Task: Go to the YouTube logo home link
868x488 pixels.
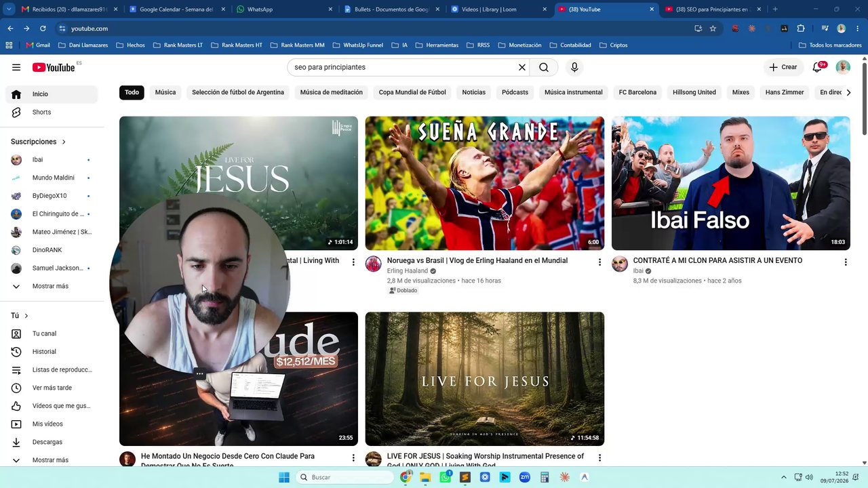Action: pyautogui.click(x=54, y=67)
